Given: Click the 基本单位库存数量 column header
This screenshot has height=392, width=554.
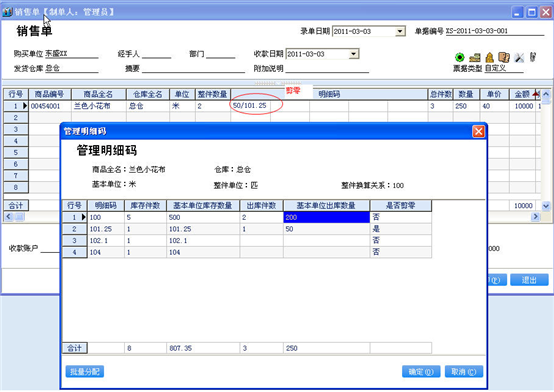Looking at the screenshot, I should (203, 206).
